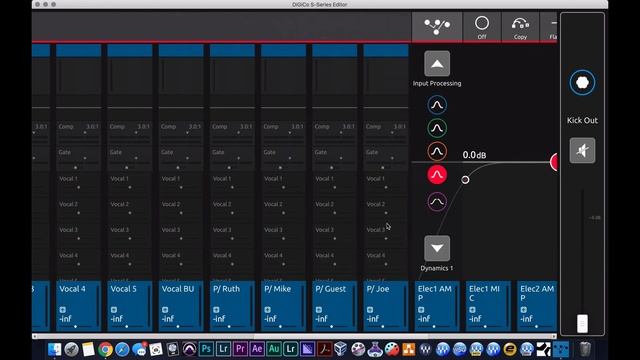Select the P/ Mike channel strip
This screenshot has height=360, width=640.
283,306
